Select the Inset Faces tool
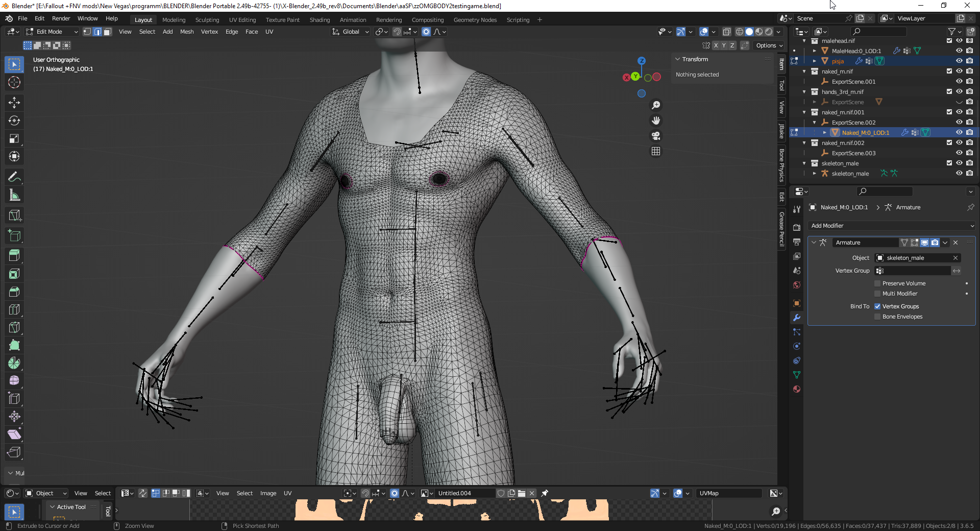 coord(14,274)
